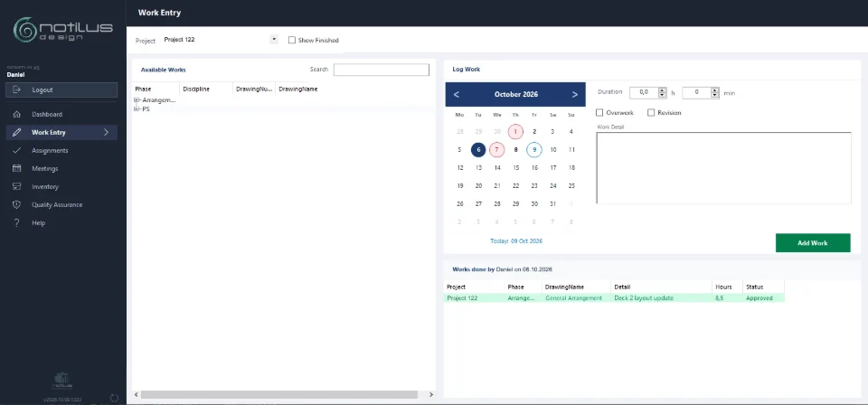The width and height of the screenshot is (868, 405).
Task: Click the Add Work button
Action: pos(813,243)
